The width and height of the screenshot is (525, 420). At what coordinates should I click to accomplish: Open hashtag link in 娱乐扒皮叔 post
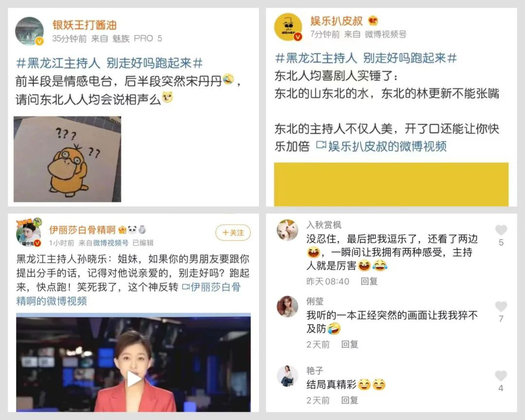tap(366, 58)
